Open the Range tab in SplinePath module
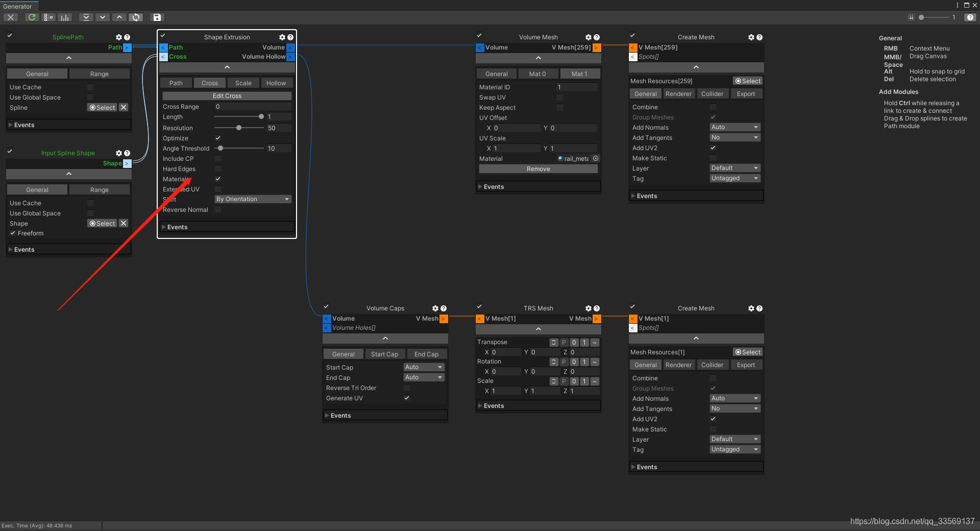Viewport: 980px width, 531px height. tap(100, 74)
